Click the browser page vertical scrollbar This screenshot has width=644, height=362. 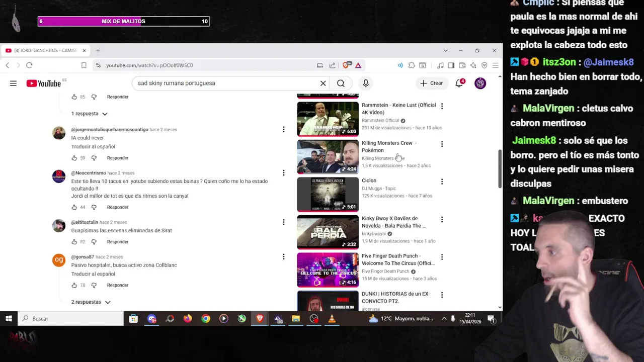500,169
